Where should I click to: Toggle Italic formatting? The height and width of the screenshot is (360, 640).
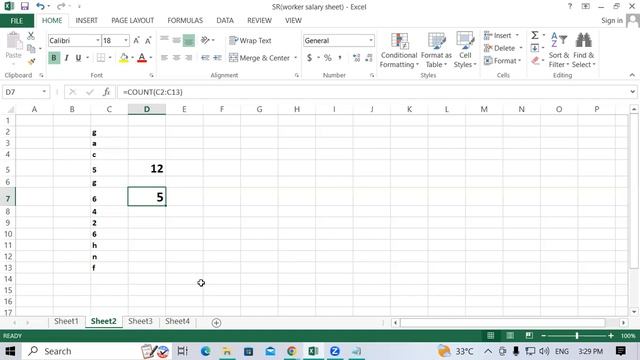pos(66,58)
